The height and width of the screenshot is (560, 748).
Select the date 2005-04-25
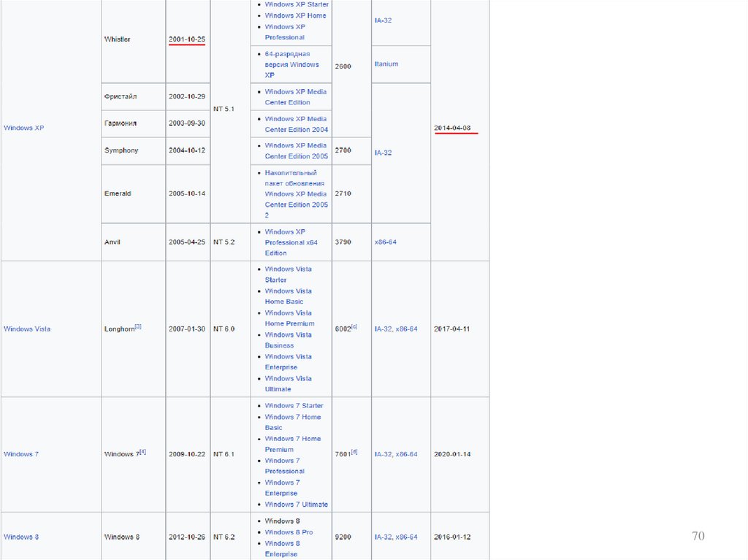click(187, 242)
